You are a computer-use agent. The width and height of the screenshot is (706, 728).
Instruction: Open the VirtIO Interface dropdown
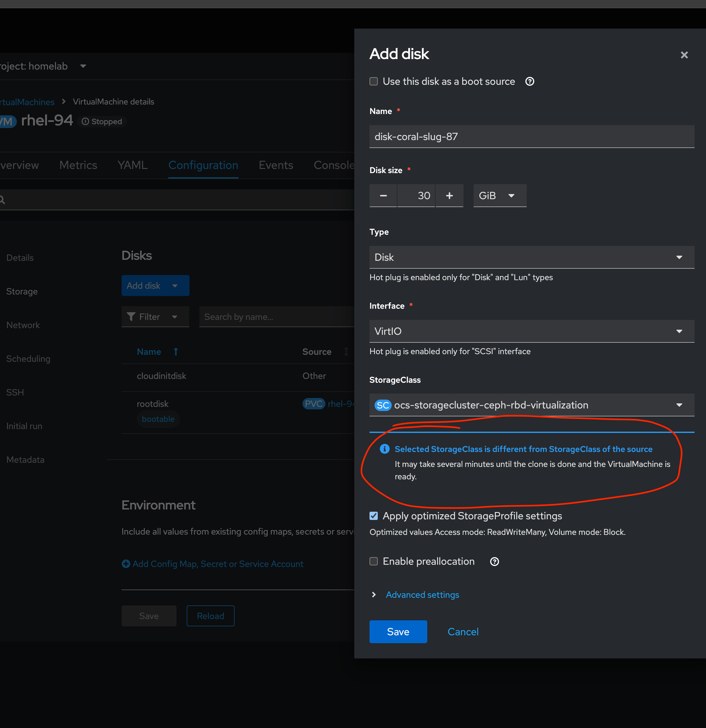click(x=531, y=331)
